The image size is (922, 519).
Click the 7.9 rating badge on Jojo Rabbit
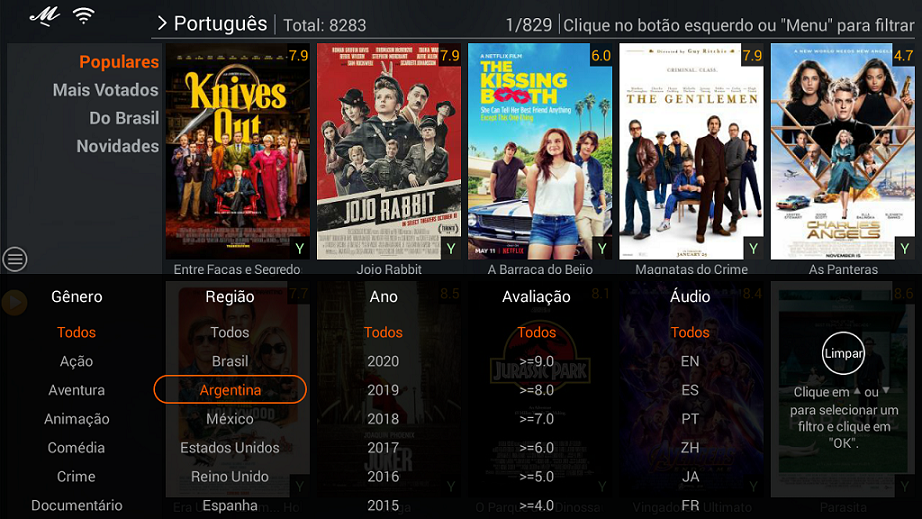[450, 56]
